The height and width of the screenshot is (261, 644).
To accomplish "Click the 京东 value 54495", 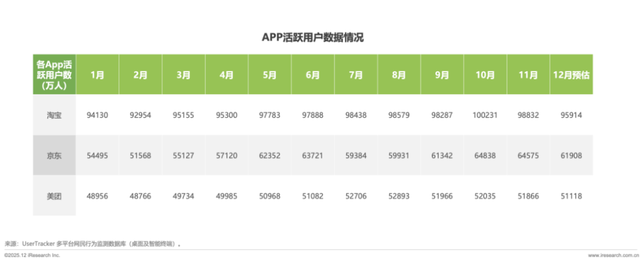I will pyautogui.click(x=97, y=156).
